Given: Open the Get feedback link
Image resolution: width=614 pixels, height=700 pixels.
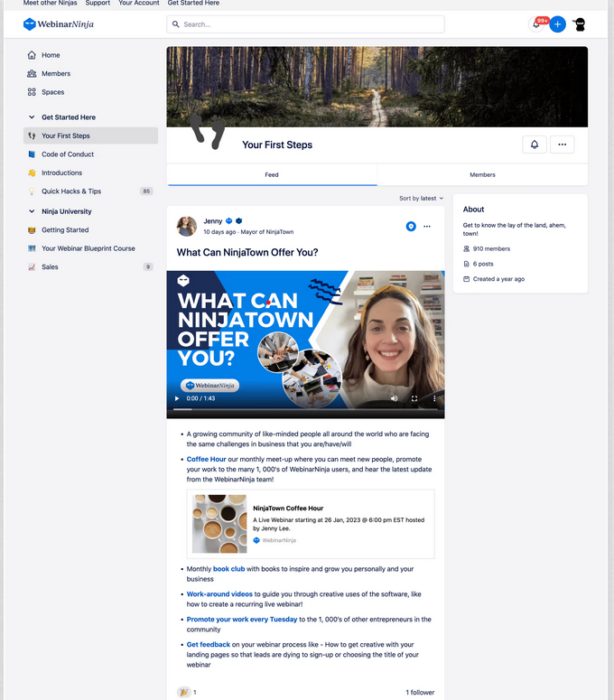Looking at the screenshot, I should coord(209,645).
